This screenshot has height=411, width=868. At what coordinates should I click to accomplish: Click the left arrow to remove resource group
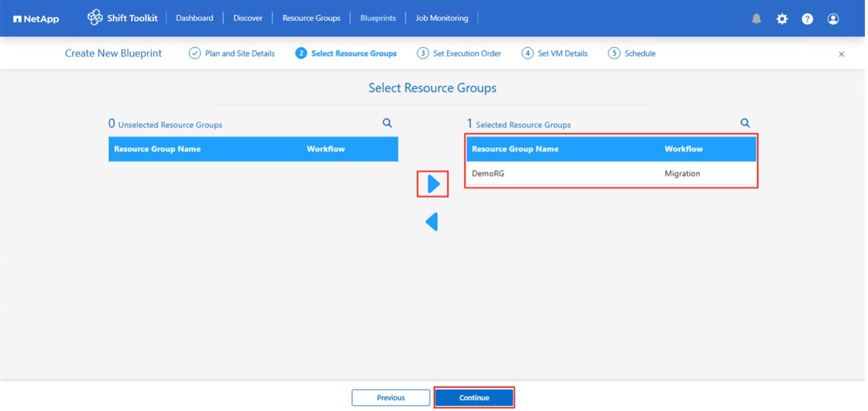431,222
